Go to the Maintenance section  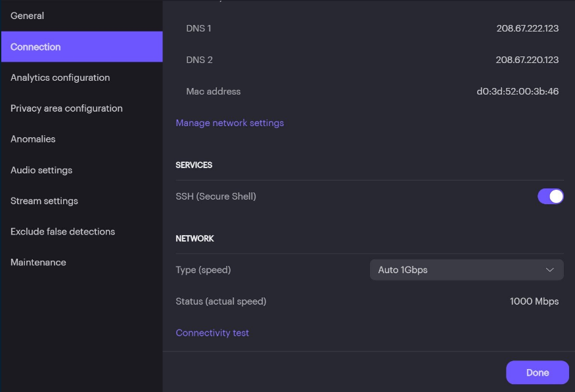38,263
